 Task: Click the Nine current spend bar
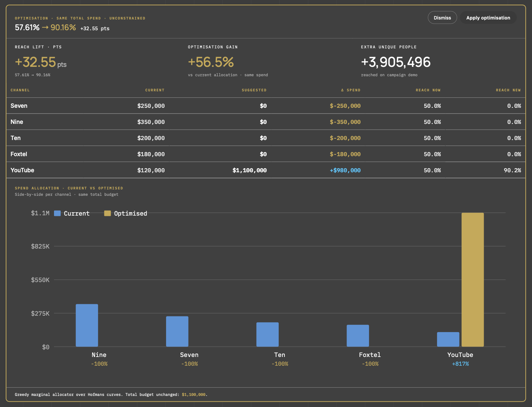(87, 325)
